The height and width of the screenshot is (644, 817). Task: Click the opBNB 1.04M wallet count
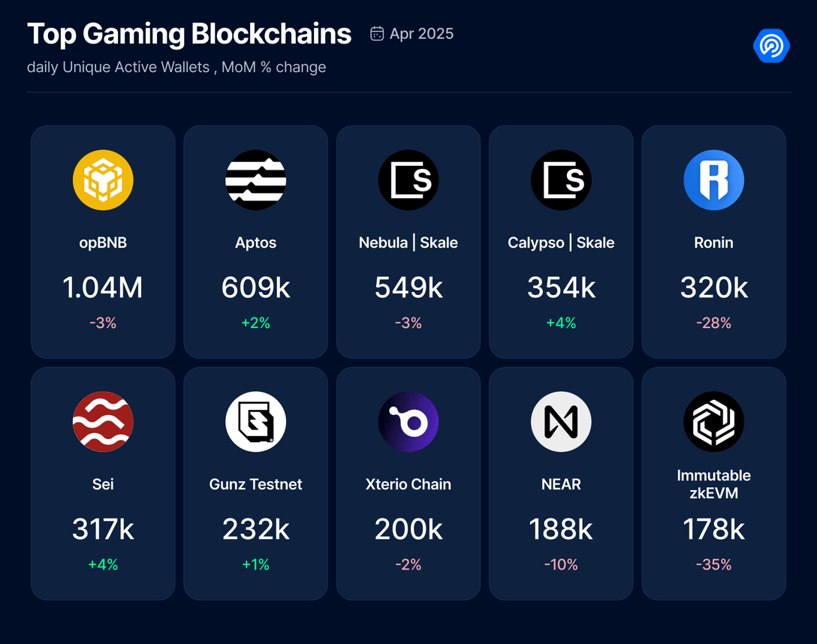click(x=103, y=287)
